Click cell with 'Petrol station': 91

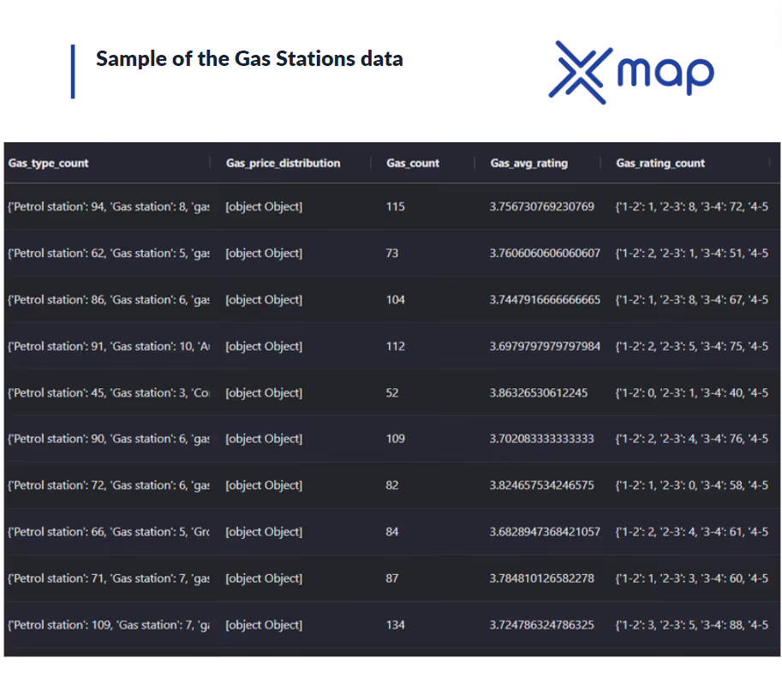[109, 346]
